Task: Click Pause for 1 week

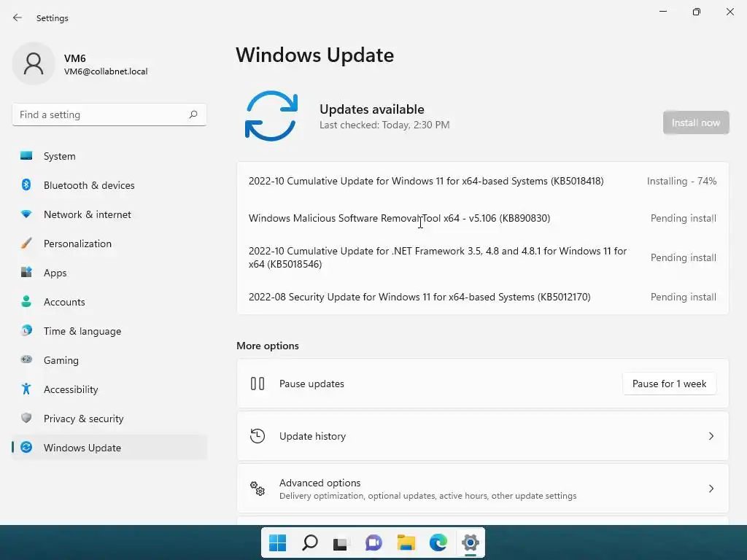Action: point(669,384)
